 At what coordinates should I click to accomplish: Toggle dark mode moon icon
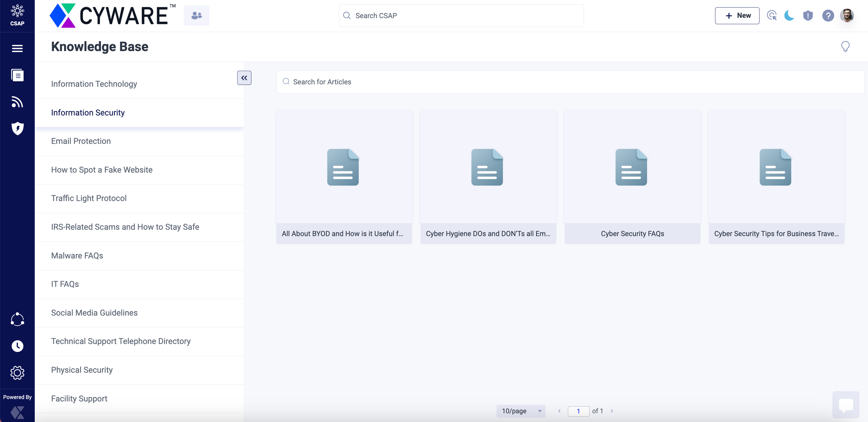click(789, 15)
